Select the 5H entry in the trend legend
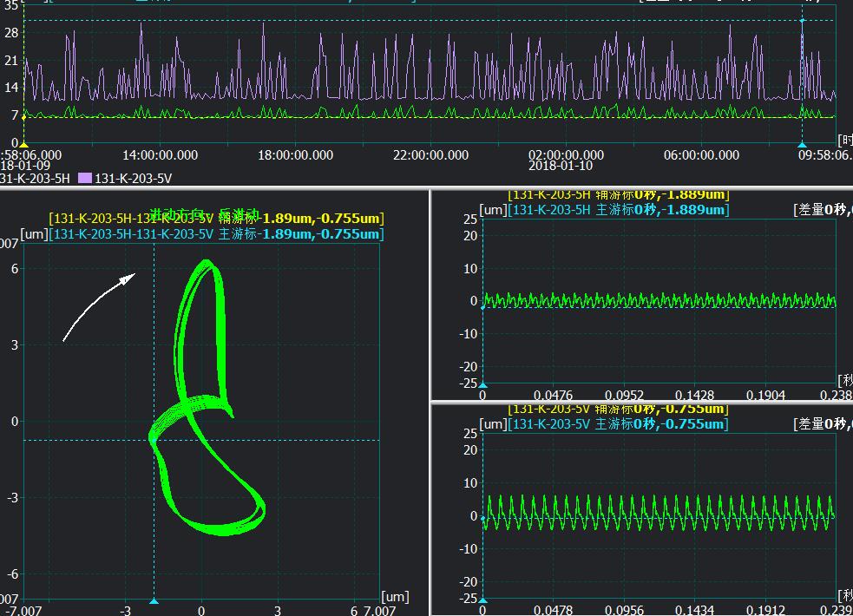Image resolution: width=853 pixels, height=616 pixels. (x=35, y=179)
